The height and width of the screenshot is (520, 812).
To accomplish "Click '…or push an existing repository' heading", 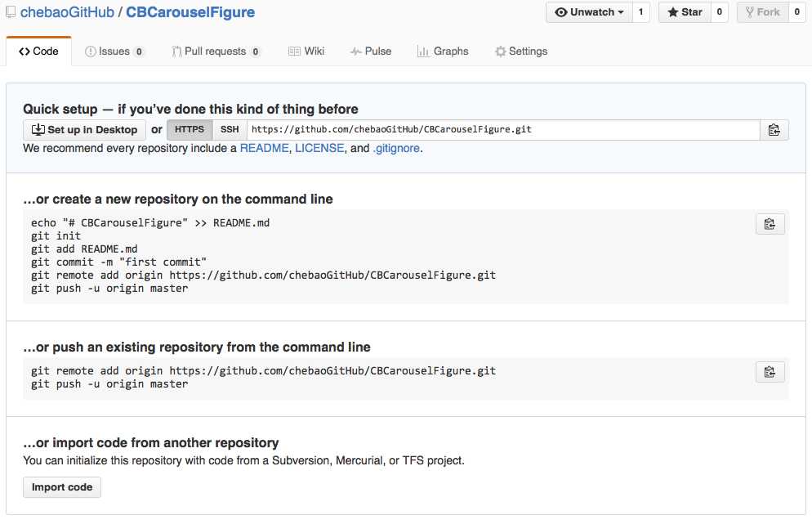I will pos(197,347).
